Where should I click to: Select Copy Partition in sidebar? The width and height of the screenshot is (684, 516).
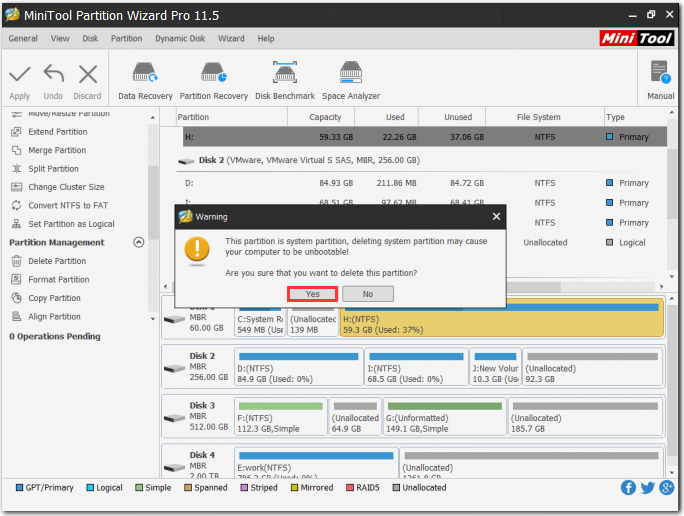pos(54,298)
